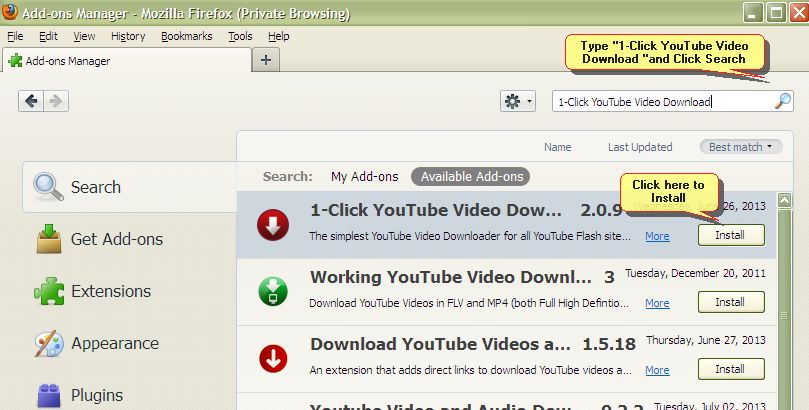The height and width of the screenshot is (410, 809).
Task: Click the Working YouTube Video Downloader green icon
Action: click(273, 292)
